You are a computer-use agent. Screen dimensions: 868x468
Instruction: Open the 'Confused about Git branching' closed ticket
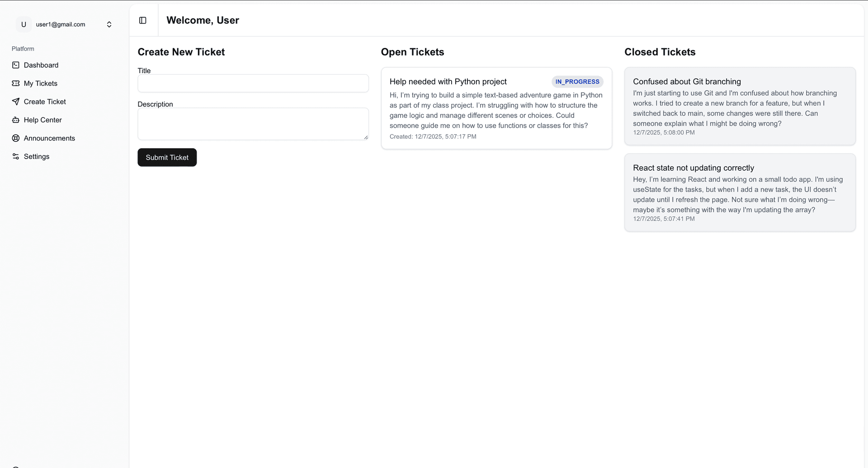(740, 106)
